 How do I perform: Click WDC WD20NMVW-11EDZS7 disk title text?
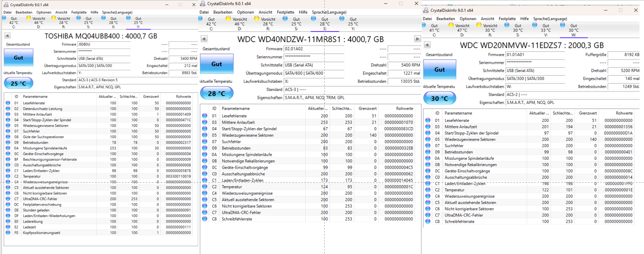(532, 45)
